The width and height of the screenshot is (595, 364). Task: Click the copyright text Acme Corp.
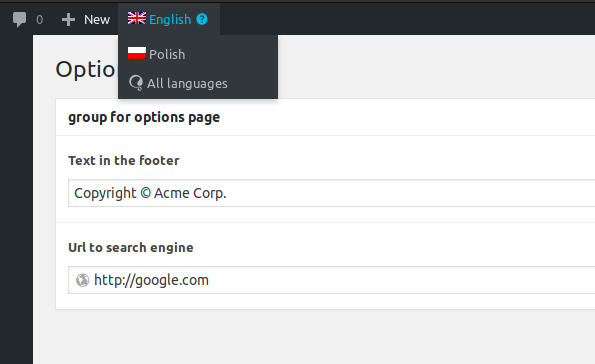190,193
